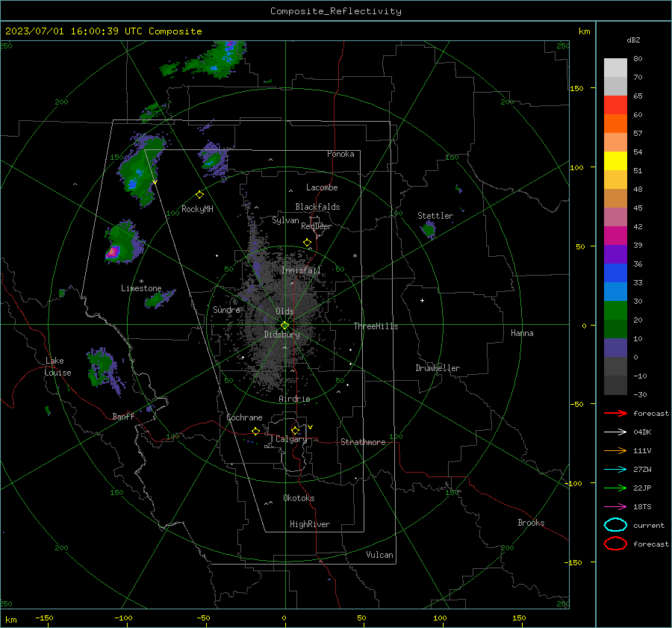The height and width of the screenshot is (628, 672).
Task: Click the RockyMH location label
Action: coord(197,209)
